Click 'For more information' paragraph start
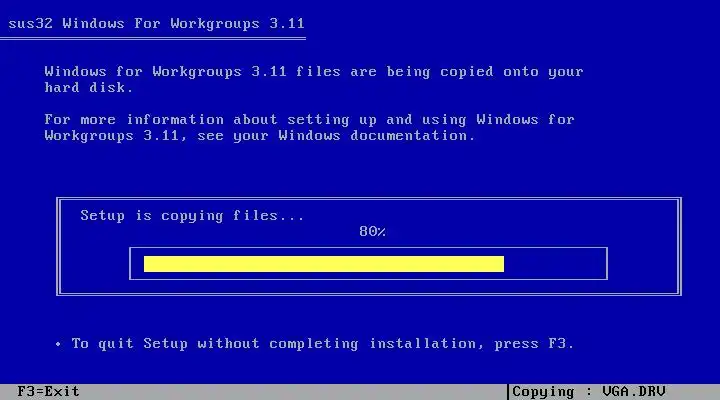This screenshot has height=400, width=720. click(x=134, y=120)
